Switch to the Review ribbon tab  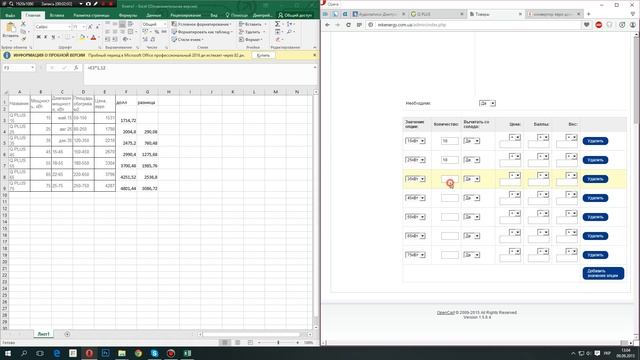coord(186,15)
